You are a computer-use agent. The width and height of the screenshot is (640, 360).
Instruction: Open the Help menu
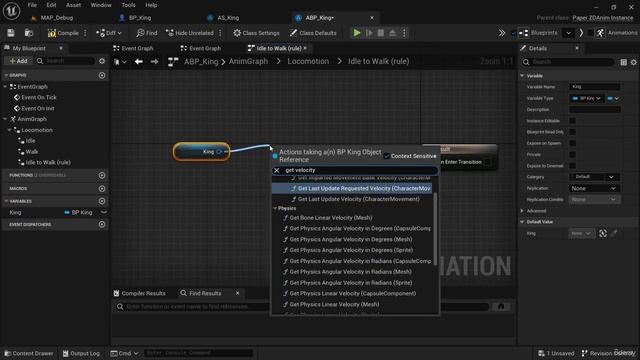151,5
